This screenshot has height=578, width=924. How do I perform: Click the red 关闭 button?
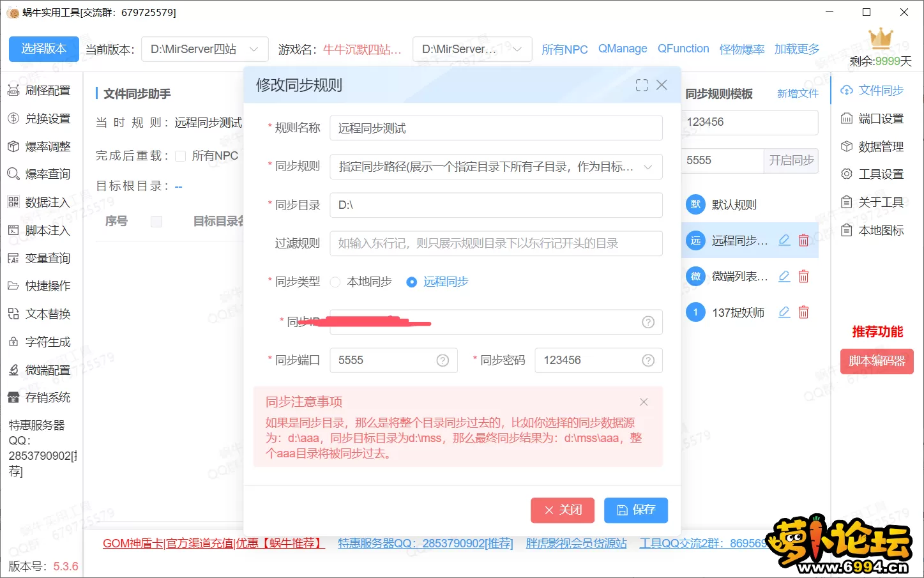tap(563, 510)
